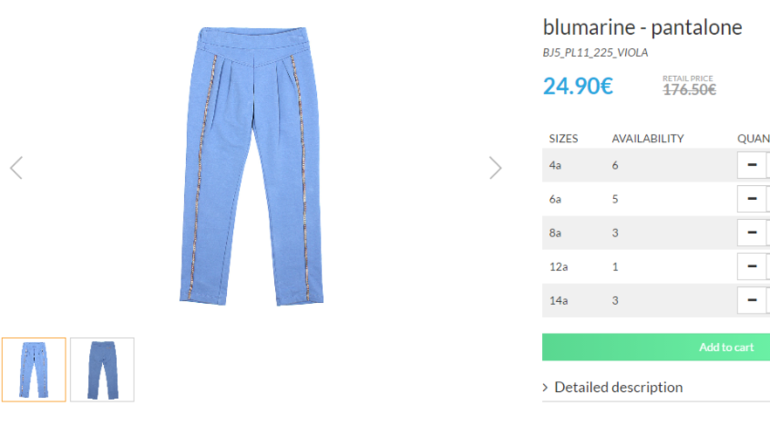
Task: Decrease quantity for size 4a
Action: (x=752, y=165)
